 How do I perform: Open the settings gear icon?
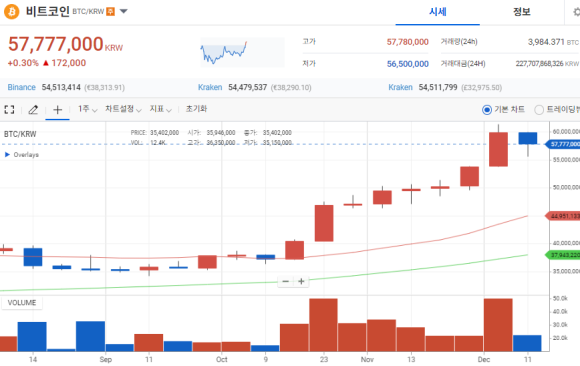pyautogui.click(x=576, y=12)
